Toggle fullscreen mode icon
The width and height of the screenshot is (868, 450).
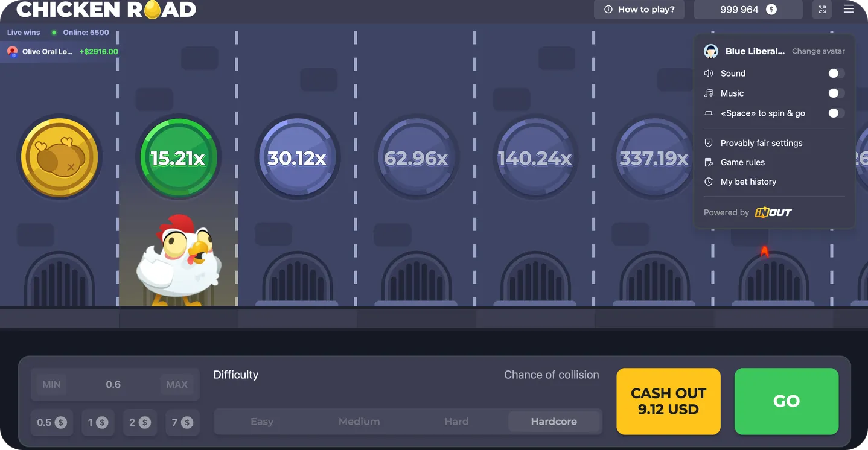coord(822,10)
